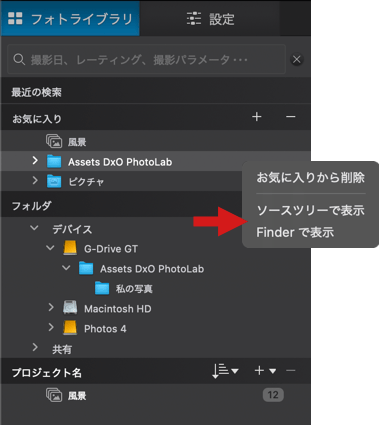Collapse the デバイス tree section

pos(34,228)
